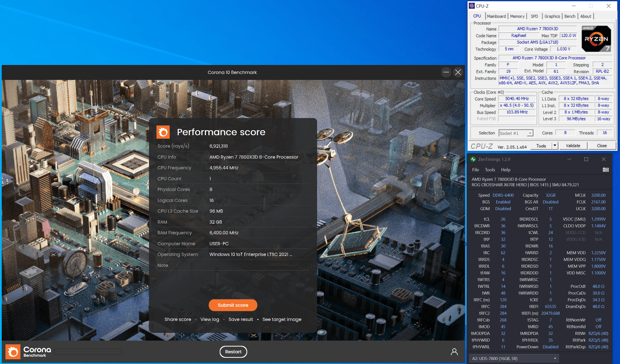Click the Corona progress bar in footer
This screenshot has width=620, height=364.
(88, 352)
